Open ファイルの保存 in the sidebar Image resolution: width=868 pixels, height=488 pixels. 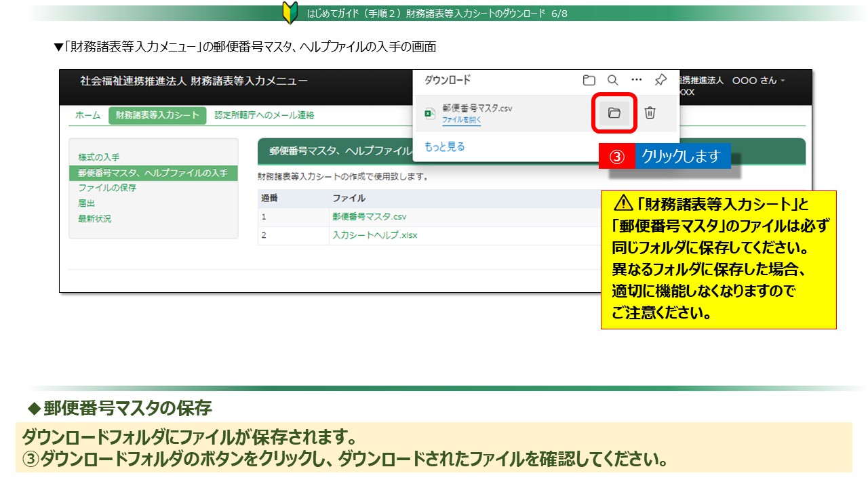(x=107, y=188)
